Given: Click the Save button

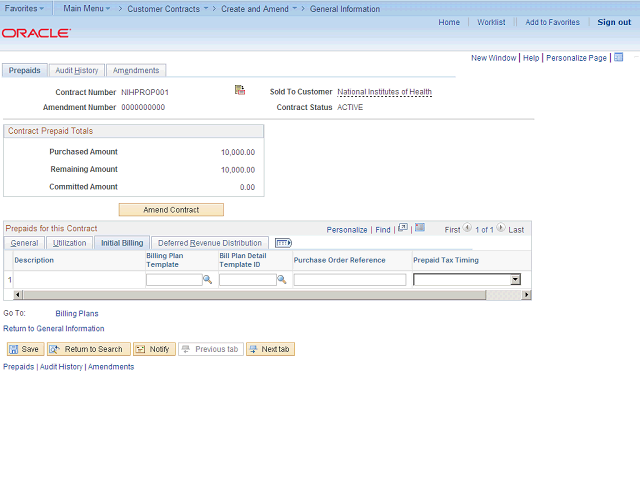Looking at the screenshot, I should click(25, 349).
